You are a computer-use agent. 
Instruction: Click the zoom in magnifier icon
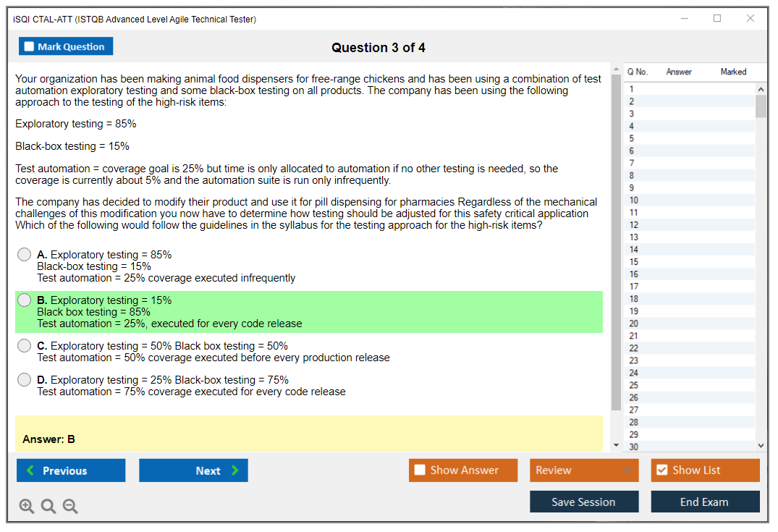click(x=27, y=507)
